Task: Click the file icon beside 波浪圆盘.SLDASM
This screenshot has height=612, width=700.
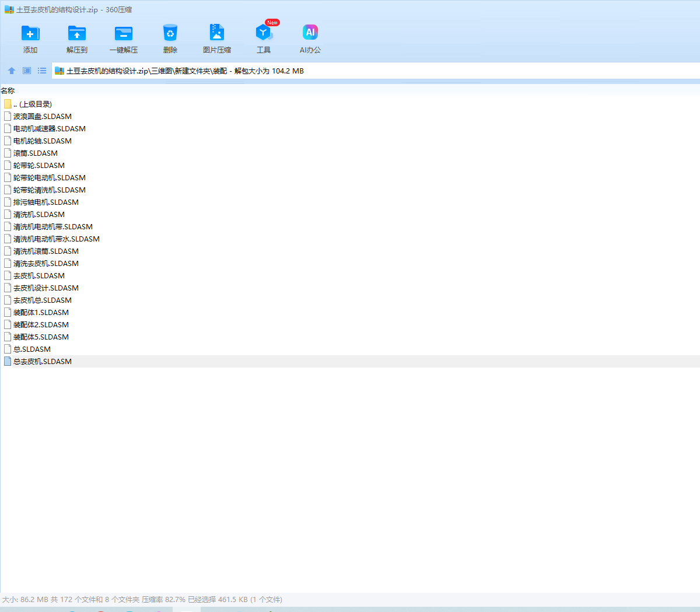Action: [x=8, y=116]
